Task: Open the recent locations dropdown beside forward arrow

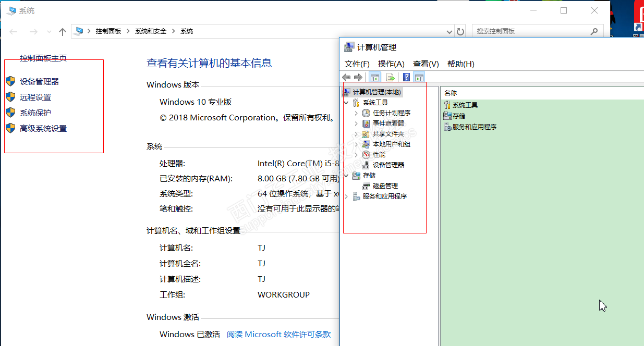Action: pyautogui.click(x=49, y=32)
